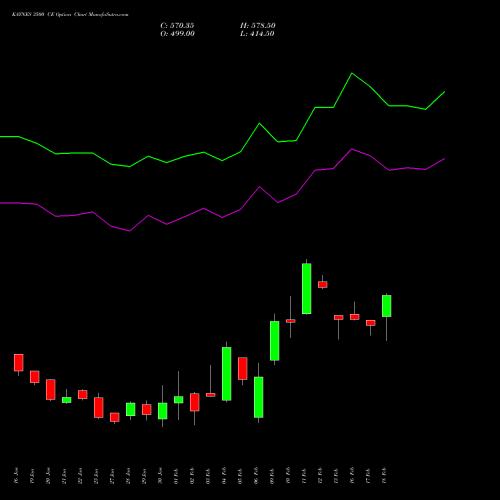
Task: Select the 04 Feb date label
Action: point(224,476)
